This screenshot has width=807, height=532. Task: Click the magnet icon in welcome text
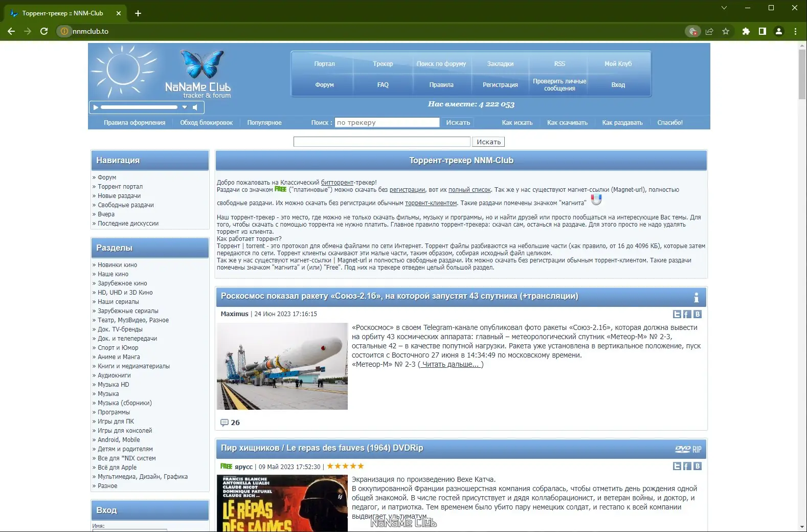pyautogui.click(x=596, y=199)
